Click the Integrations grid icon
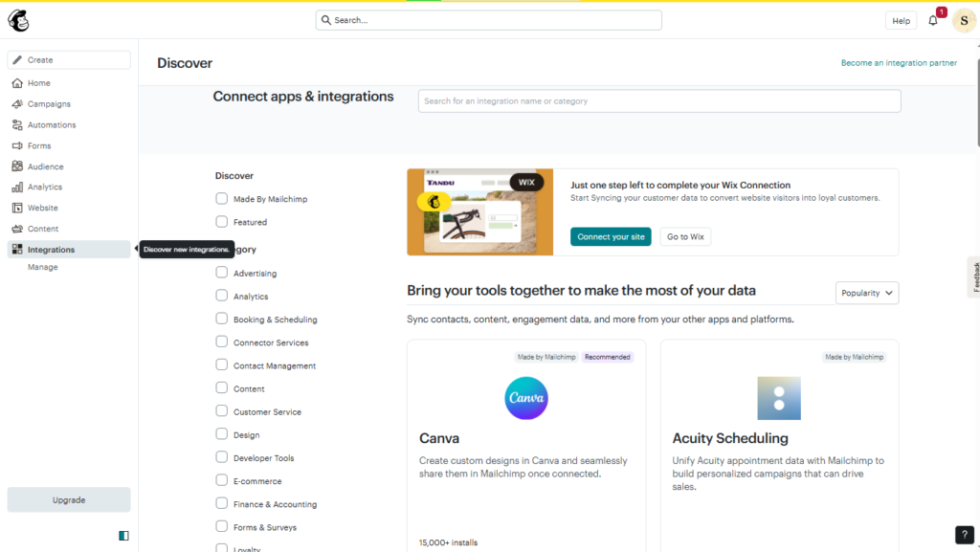 [x=17, y=249]
